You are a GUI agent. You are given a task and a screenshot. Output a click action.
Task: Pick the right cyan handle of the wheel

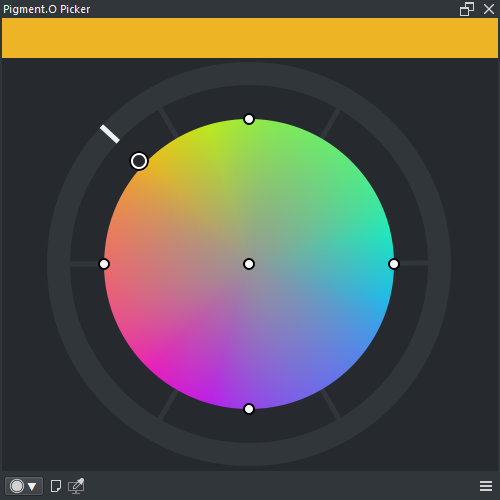click(x=394, y=264)
